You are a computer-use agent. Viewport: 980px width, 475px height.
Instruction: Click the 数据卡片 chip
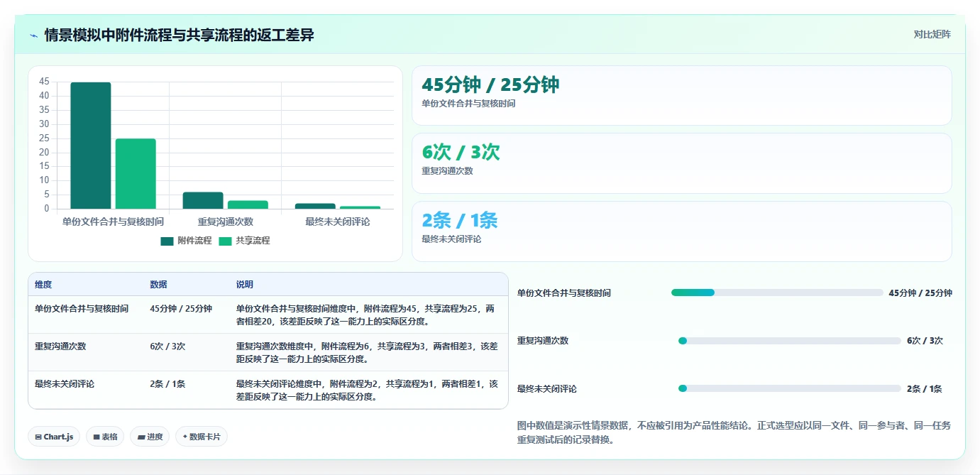202,437
